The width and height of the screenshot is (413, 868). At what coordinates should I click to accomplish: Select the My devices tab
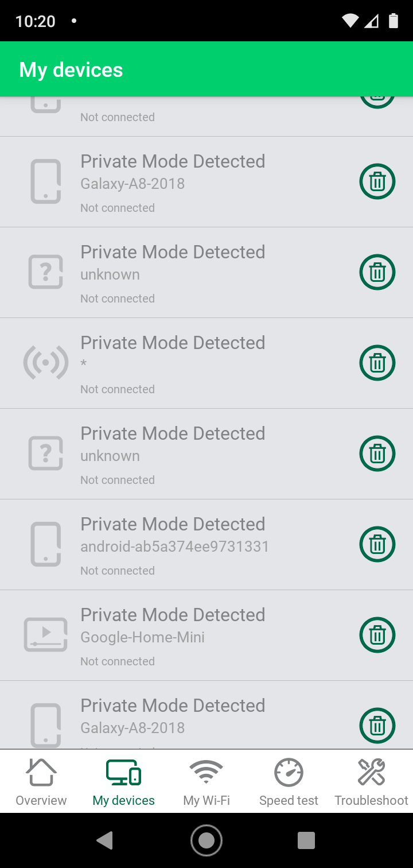(124, 782)
